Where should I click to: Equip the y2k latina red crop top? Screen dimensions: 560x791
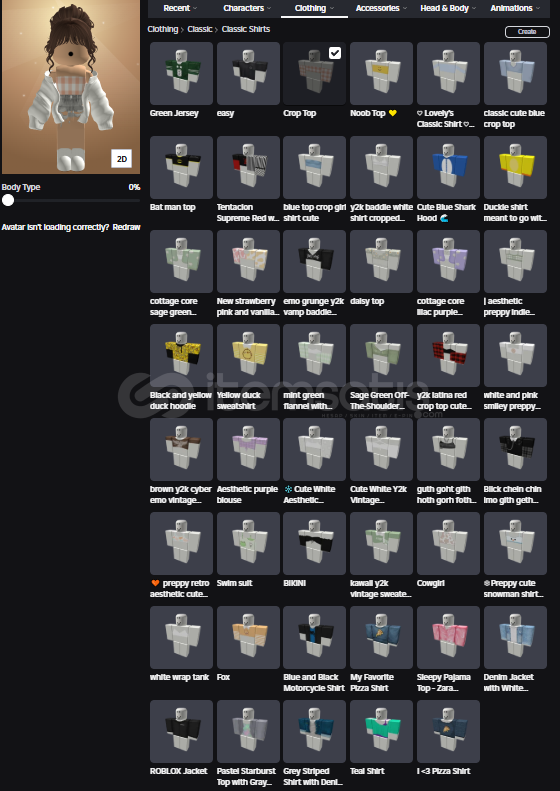pos(448,356)
